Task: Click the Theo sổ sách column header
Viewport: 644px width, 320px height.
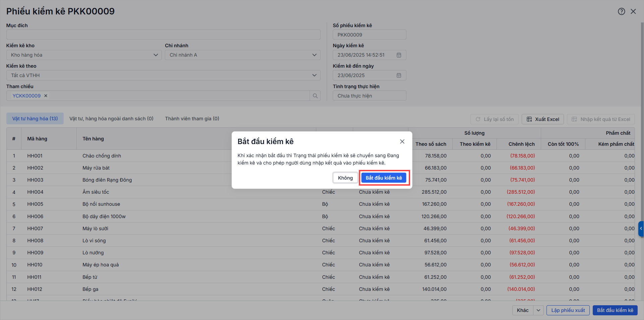Action: click(431, 144)
